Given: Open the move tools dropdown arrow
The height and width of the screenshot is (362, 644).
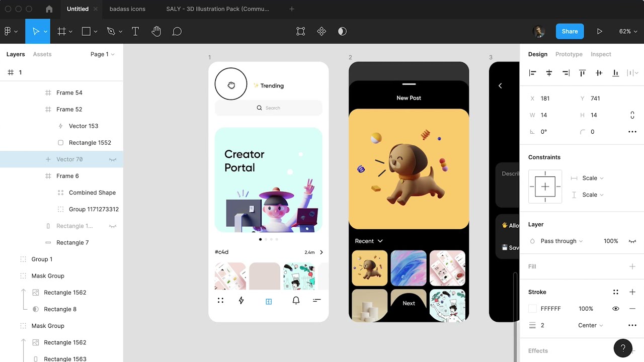Looking at the screenshot, I should tap(45, 32).
